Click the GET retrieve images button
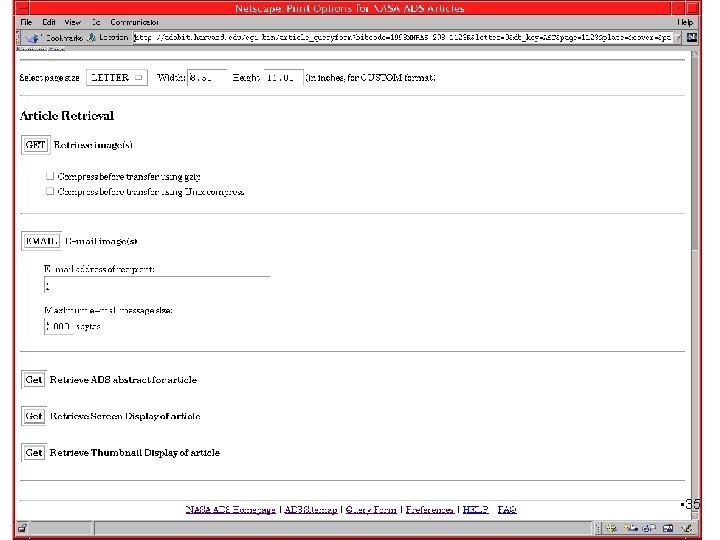Screen dimensions: 720x540 click(35, 145)
